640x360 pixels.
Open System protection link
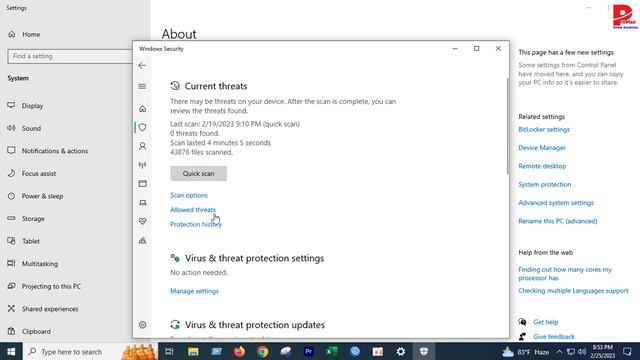tap(544, 184)
